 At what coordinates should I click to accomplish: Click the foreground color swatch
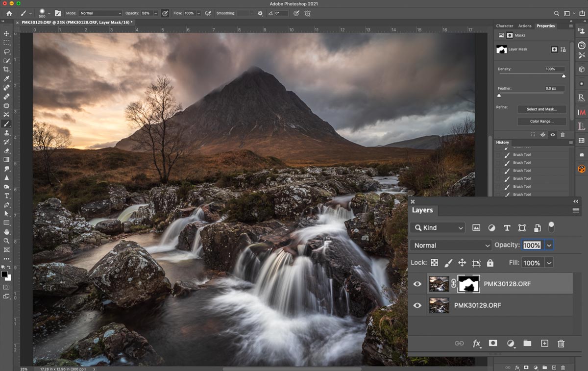pyautogui.click(x=4, y=274)
